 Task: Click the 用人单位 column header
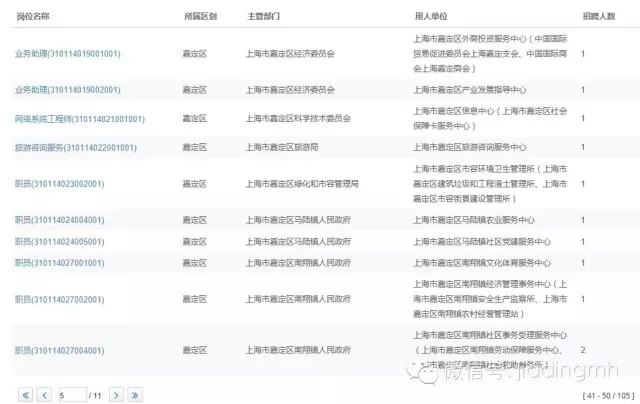(431, 18)
